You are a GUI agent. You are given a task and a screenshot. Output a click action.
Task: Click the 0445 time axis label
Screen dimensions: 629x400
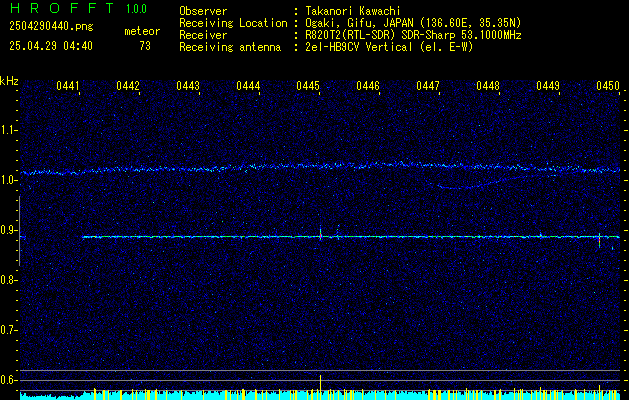point(308,86)
